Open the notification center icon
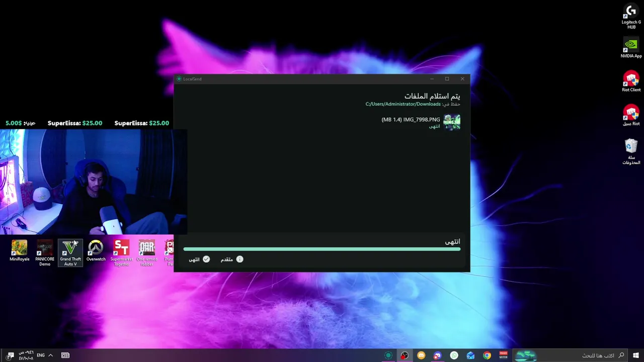Image resolution: width=644 pixels, height=362 pixels. (x=10, y=355)
